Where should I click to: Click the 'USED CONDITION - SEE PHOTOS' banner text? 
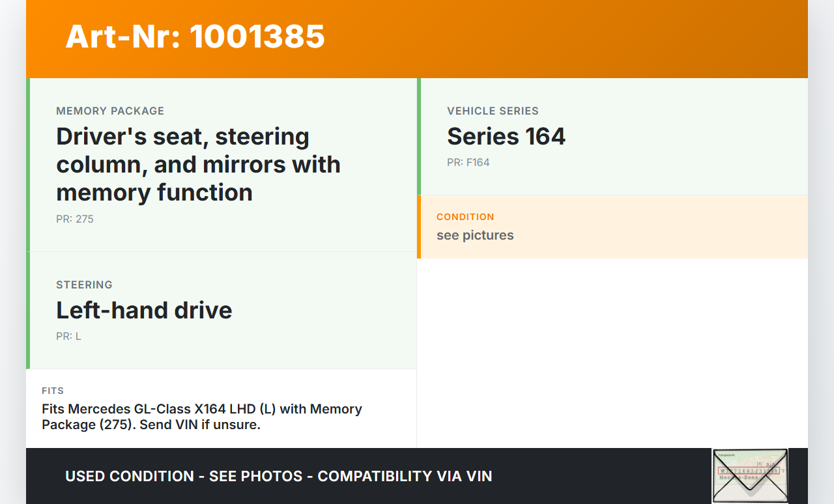(278, 476)
